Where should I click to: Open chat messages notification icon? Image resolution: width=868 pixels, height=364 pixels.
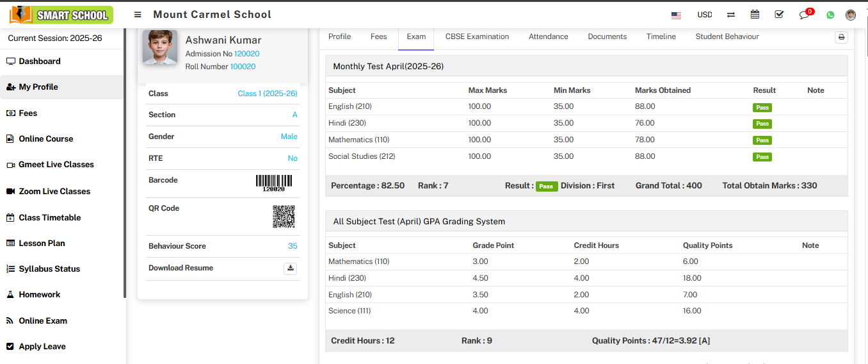805,15
